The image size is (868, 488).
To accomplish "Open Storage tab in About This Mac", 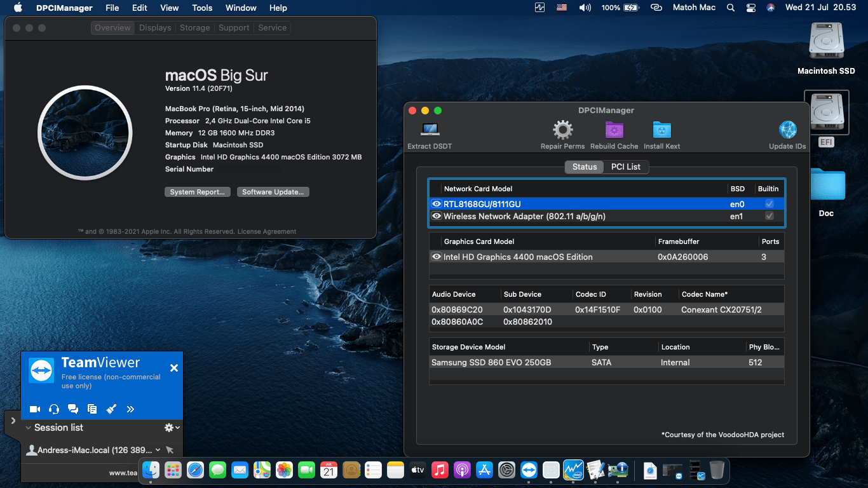I will (x=195, y=28).
